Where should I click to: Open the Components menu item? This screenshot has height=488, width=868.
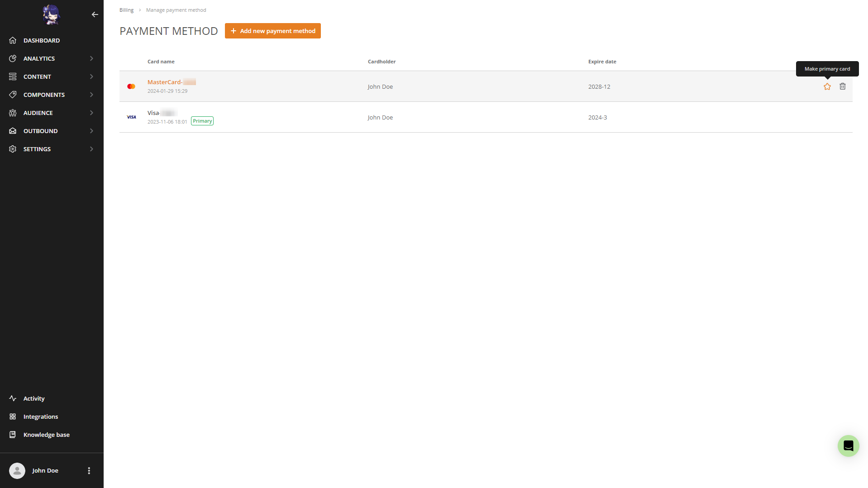point(44,95)
